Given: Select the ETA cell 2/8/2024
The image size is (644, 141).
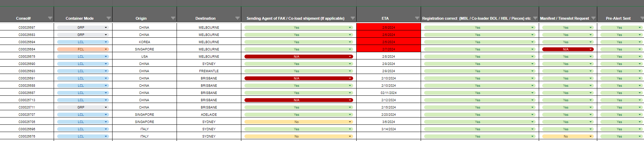Looking at the screenshot, I should (x=388, y=56).
